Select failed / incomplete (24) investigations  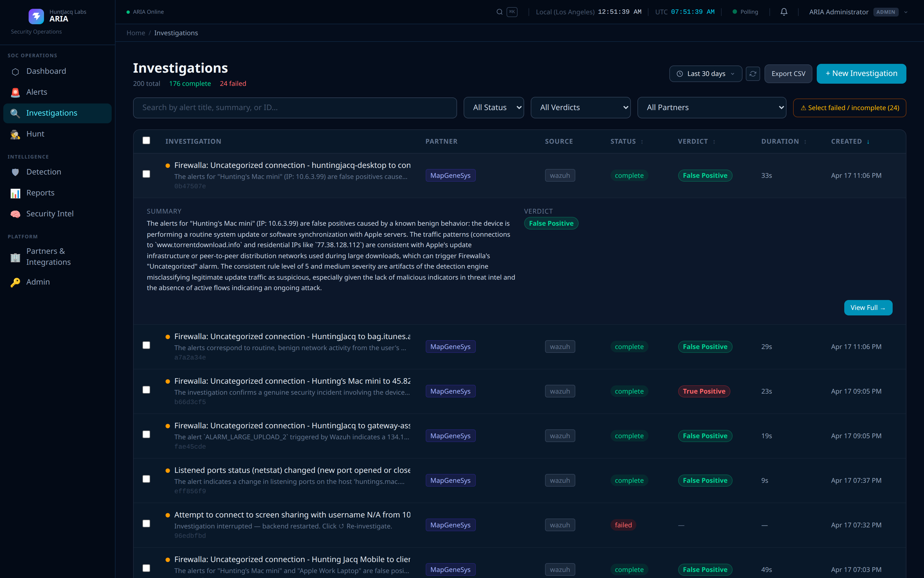[x=849, y=108]
